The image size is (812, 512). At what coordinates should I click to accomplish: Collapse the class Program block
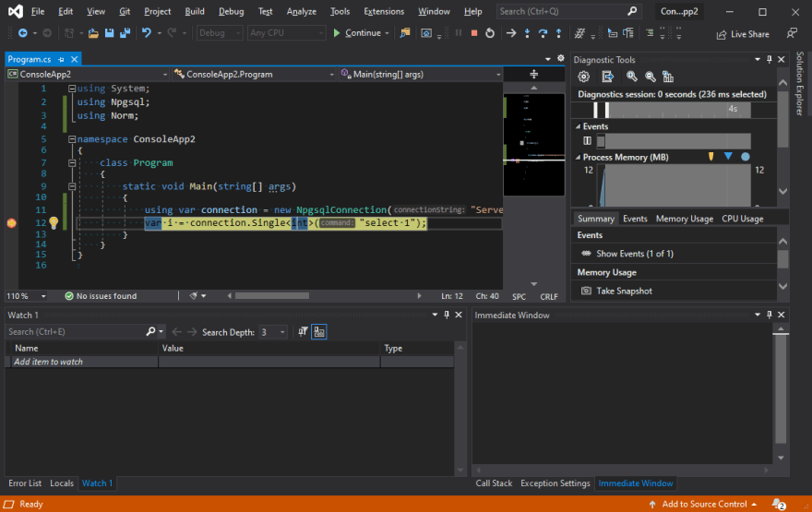72,163
